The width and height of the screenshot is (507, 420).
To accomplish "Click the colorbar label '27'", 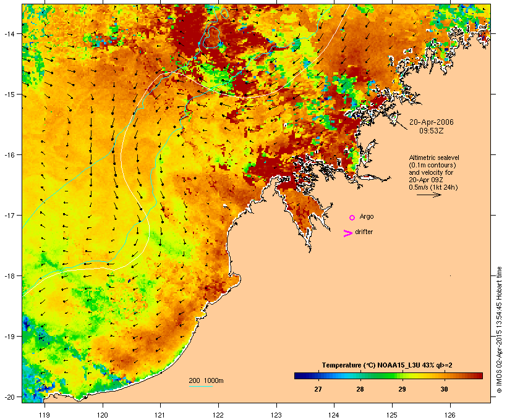I will coord(318,389).
